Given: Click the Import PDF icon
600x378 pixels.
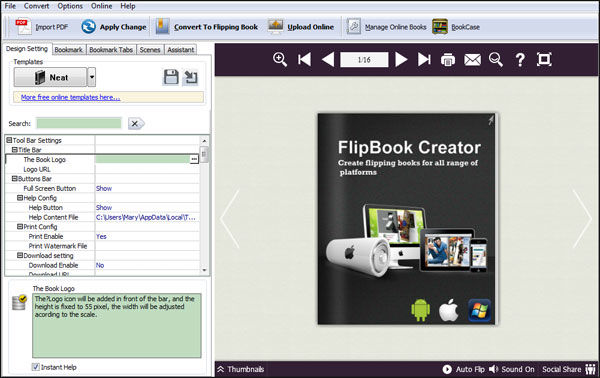Looking at the screenshot, I should [23, 27].
